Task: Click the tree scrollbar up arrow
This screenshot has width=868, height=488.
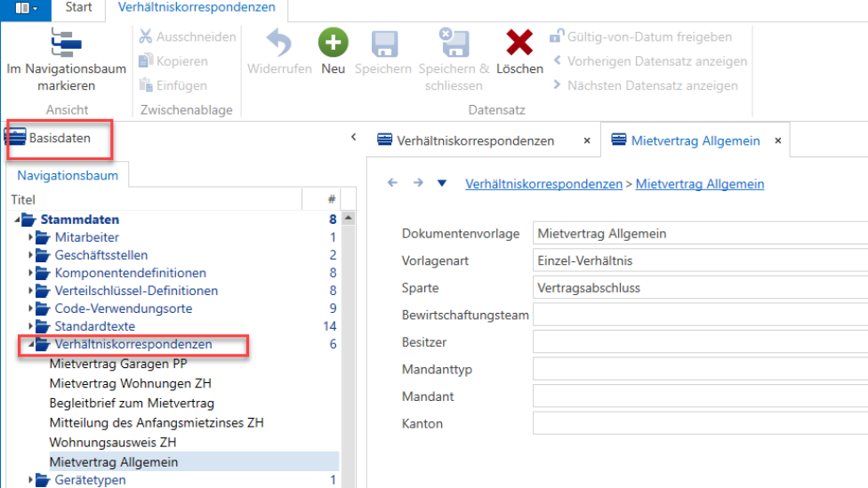Action: [x=349, y=218]
